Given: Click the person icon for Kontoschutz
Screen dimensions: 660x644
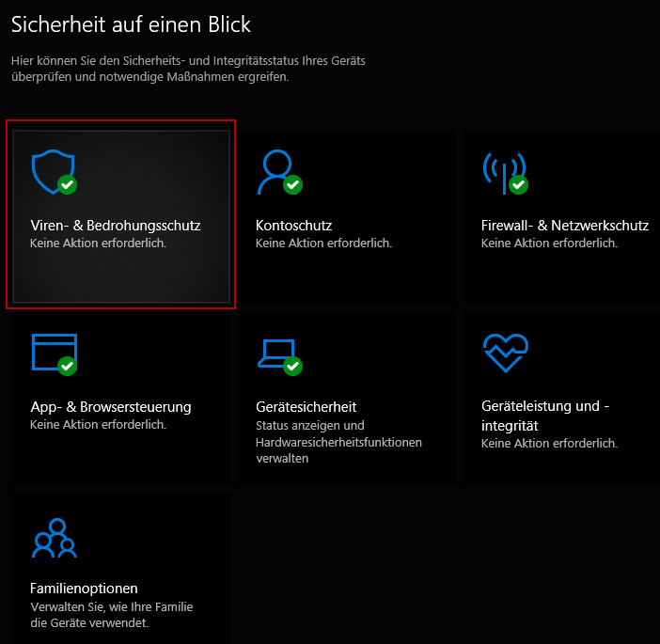Looking at the screenshot, I should [277, 171].
